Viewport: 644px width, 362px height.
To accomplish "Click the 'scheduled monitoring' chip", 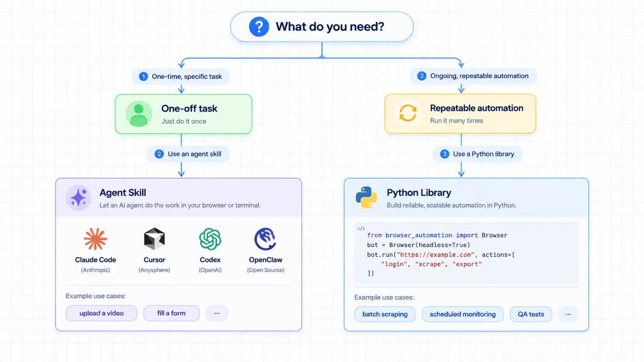I will (x=463, y=314).
